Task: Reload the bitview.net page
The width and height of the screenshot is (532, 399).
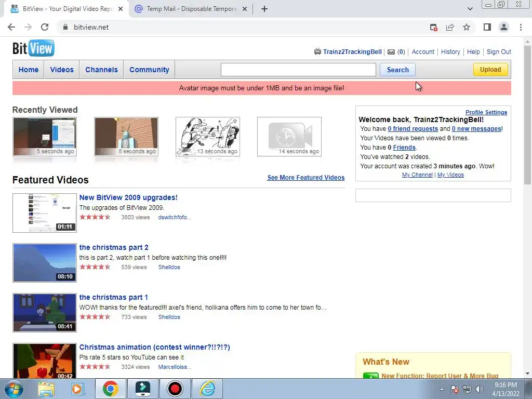Action: coord(45,27)
